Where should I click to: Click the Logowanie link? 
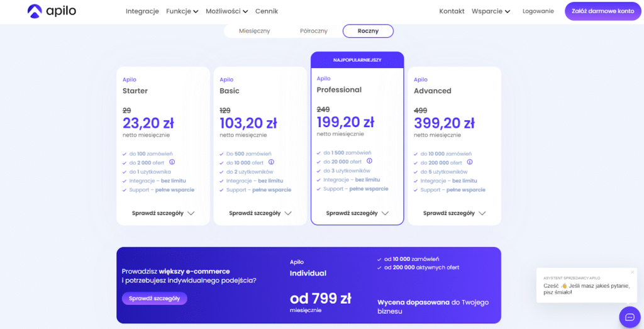coord(538,11)
